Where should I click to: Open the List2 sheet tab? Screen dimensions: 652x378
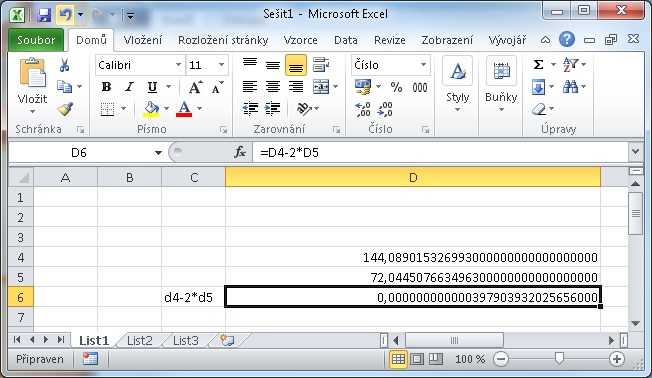pos(140,341)
